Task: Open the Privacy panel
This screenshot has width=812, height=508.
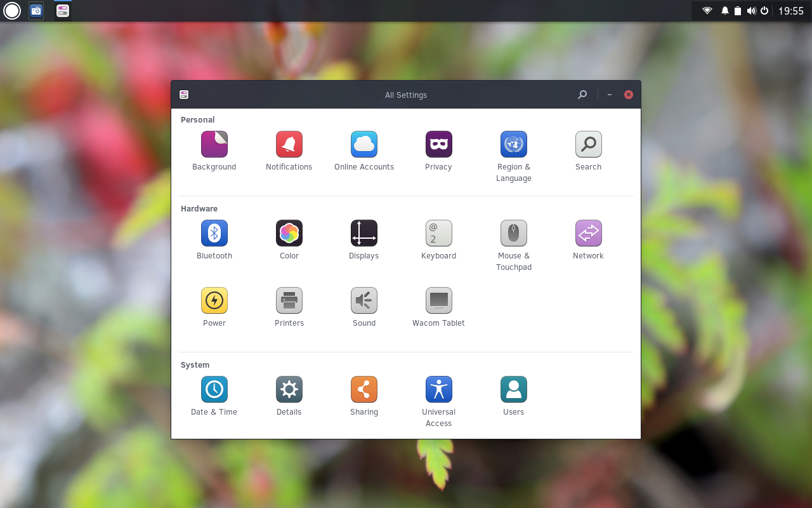Action: click(438, 144)
